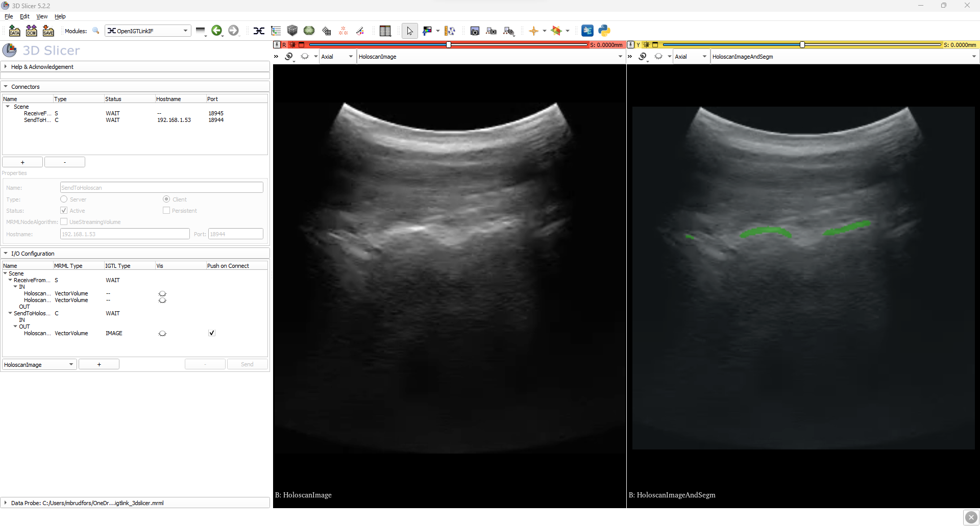Toggle visibility of the IMAGE output node

point(162,333)
